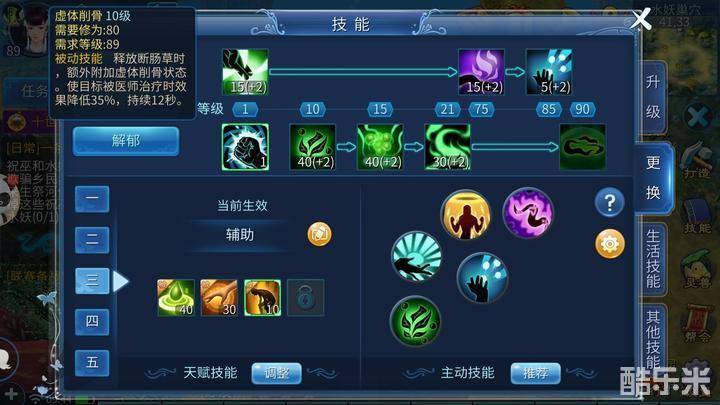
Task: Toggle the orange switch beside 辅助
Action: pyautogui.click(x=319, y=234)
